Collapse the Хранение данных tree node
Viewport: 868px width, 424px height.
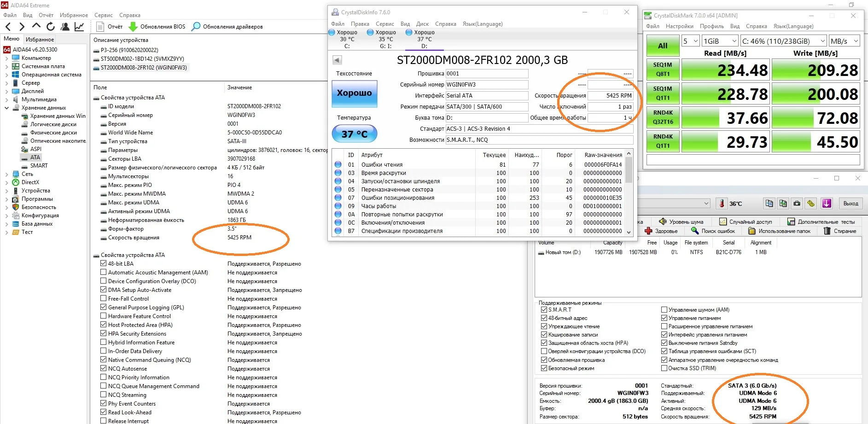(x=6, y=108)
